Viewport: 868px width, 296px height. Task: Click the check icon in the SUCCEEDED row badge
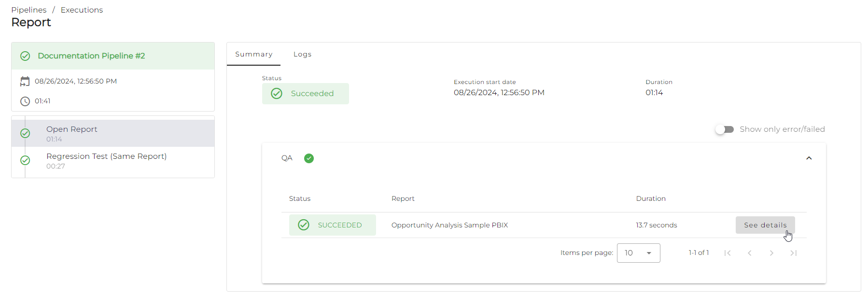point(304,225)
